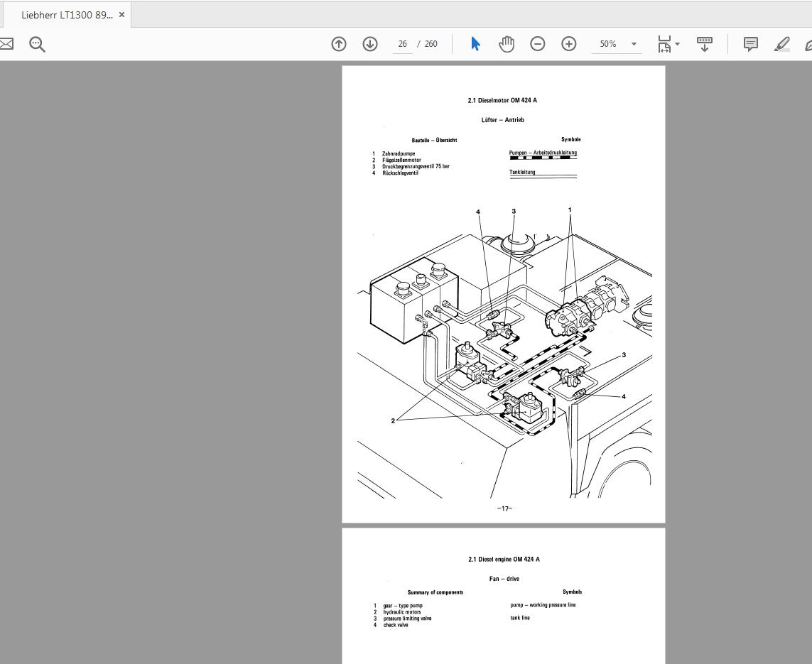Screen dimensions: 812x664
Task: Toggle fit page width view
Action: (664, 43)
